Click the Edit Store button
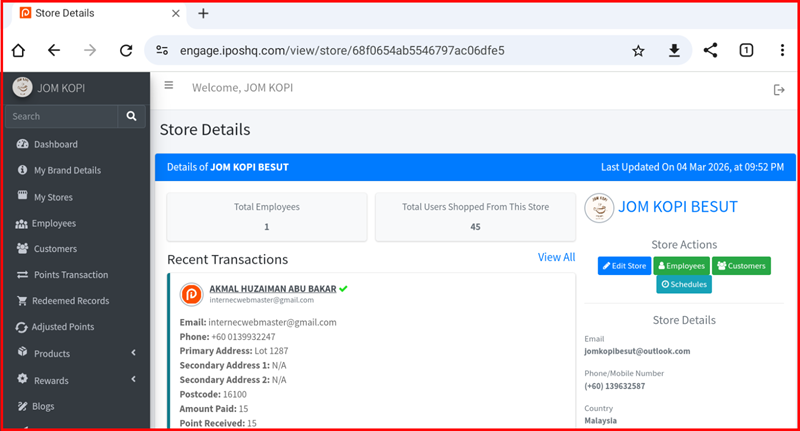Image resolution: width=800 pixels, height=431 pixels. (624, 265)
